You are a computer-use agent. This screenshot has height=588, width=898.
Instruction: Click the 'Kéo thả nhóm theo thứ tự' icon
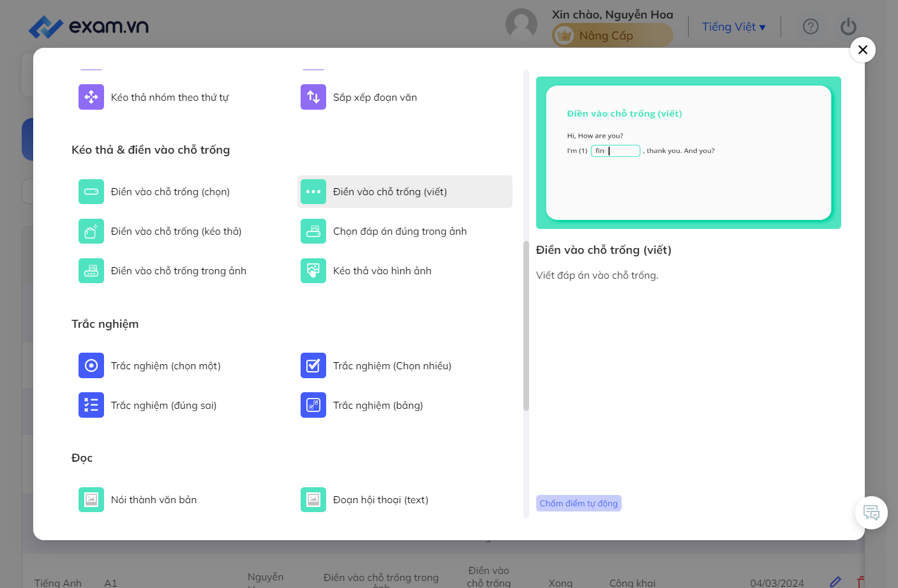tap(91, 97)
